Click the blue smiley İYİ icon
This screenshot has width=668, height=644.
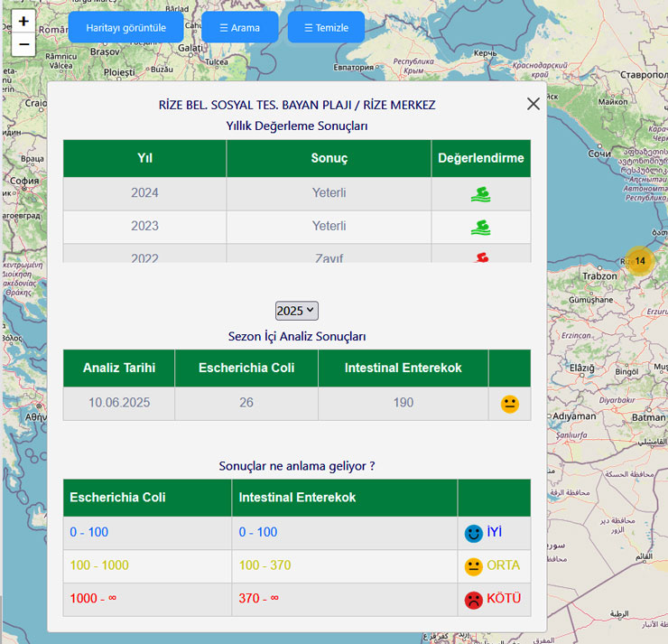[x=473, y=533]
